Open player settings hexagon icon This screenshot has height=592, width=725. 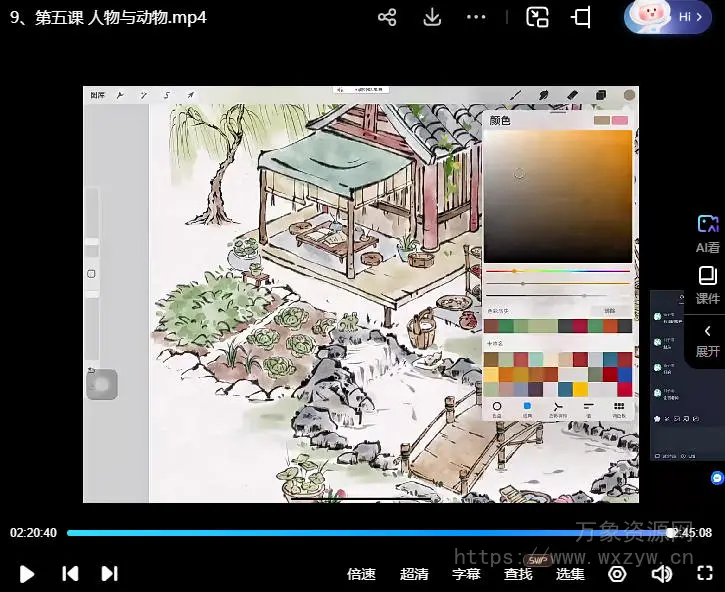(617, 574)
